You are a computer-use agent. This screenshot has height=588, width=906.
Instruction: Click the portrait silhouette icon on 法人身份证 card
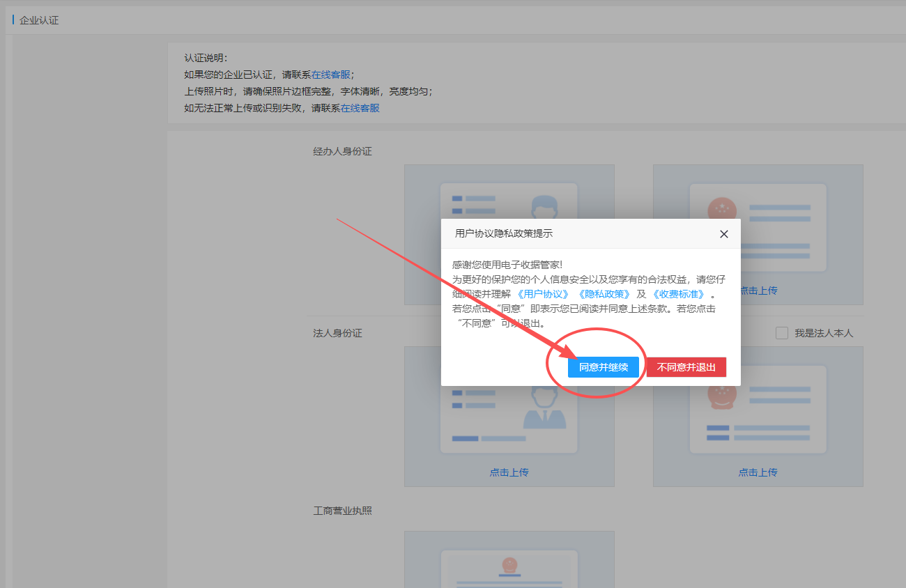coord(544,411)
